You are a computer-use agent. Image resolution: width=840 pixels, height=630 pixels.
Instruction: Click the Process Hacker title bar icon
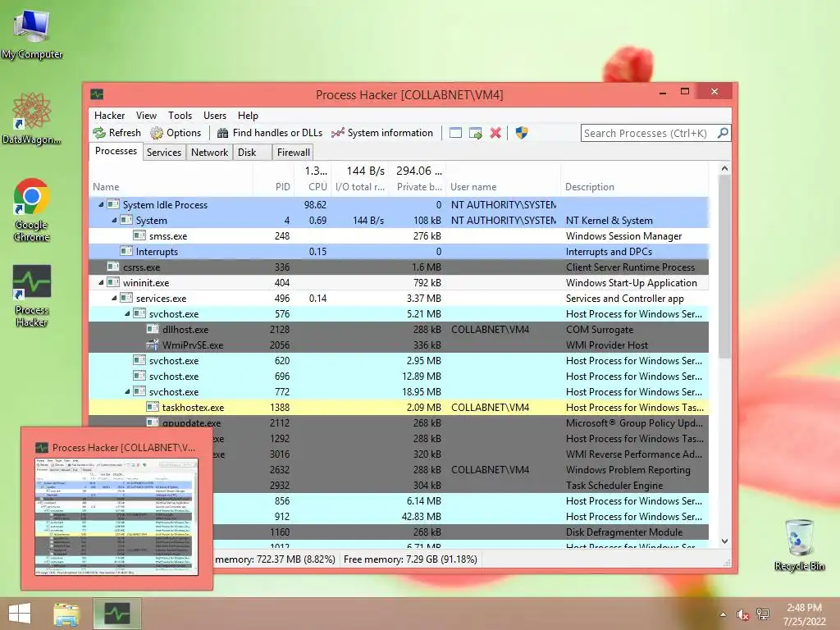[x=97, y=94]
